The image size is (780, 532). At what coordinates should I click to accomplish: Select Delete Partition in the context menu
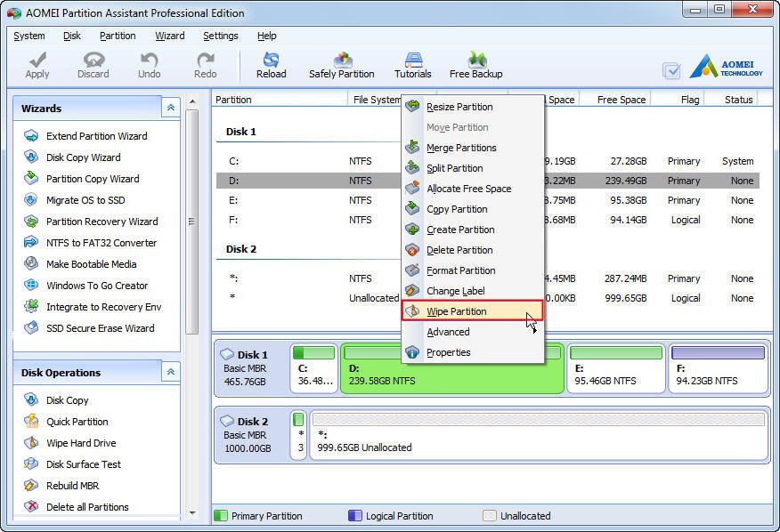click(472, 250)
